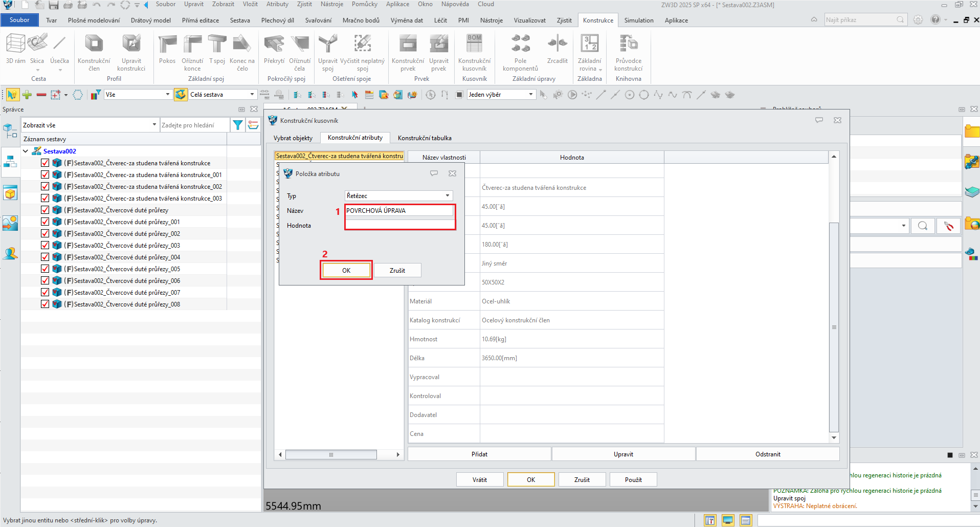
Task: Switch to the Konstrukční tabulka tab
Action: tap(425, 138)
